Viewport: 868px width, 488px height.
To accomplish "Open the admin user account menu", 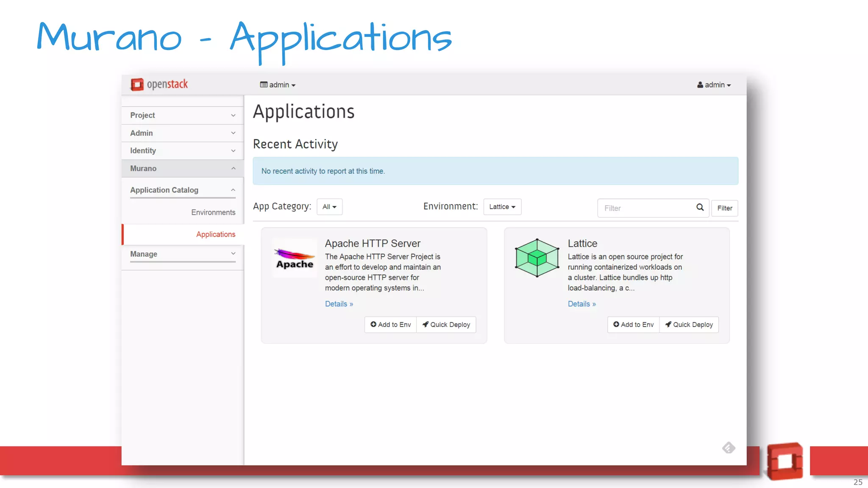I will coord(714,85).
